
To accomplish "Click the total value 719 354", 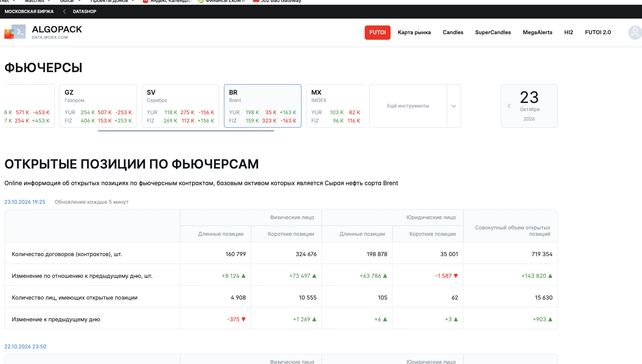I will click(x=542, y=254).
